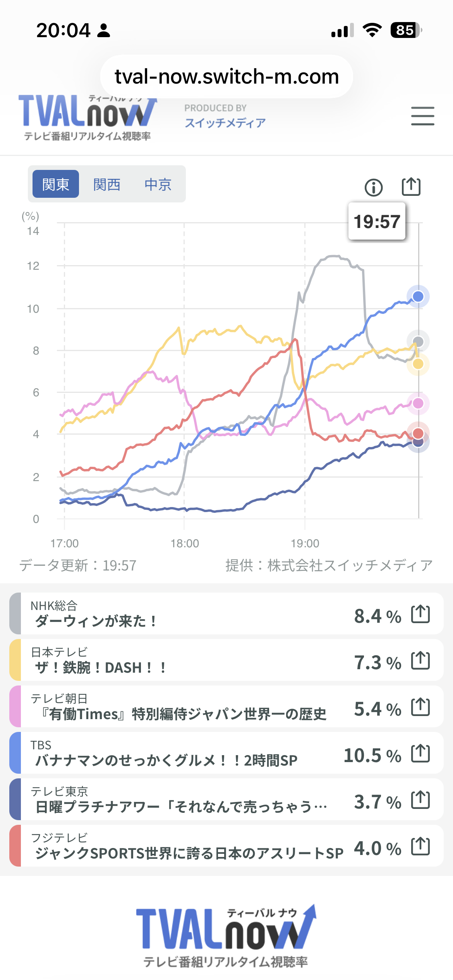Share フジテレビ ジャンクSPORTS rating

(420, 846)
